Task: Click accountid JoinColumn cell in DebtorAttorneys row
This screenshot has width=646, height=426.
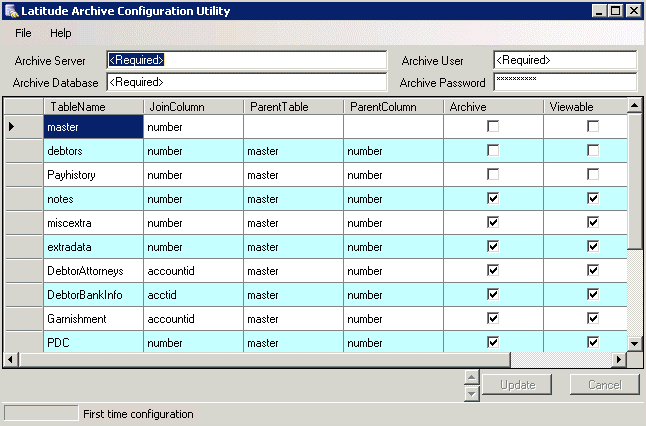Action: pos(194,271)
